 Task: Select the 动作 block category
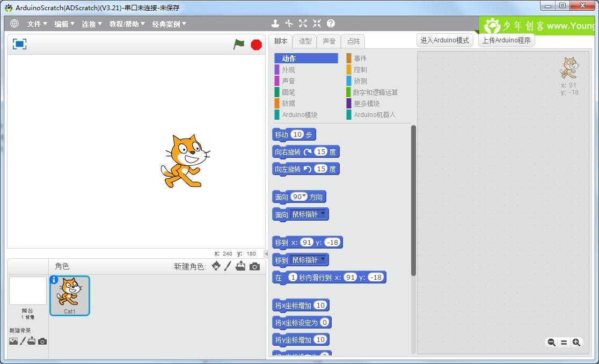point(306,59)
